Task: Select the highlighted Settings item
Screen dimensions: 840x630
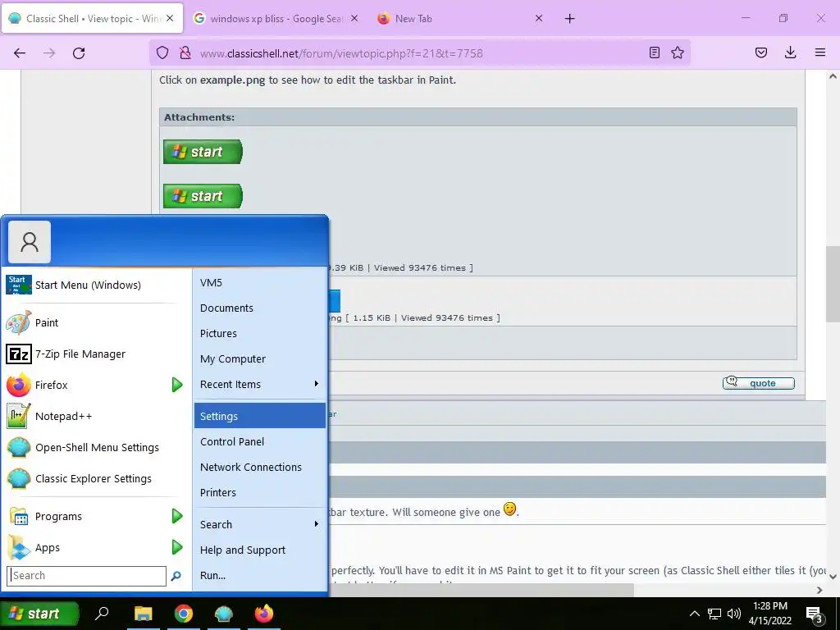Action: 260,416
